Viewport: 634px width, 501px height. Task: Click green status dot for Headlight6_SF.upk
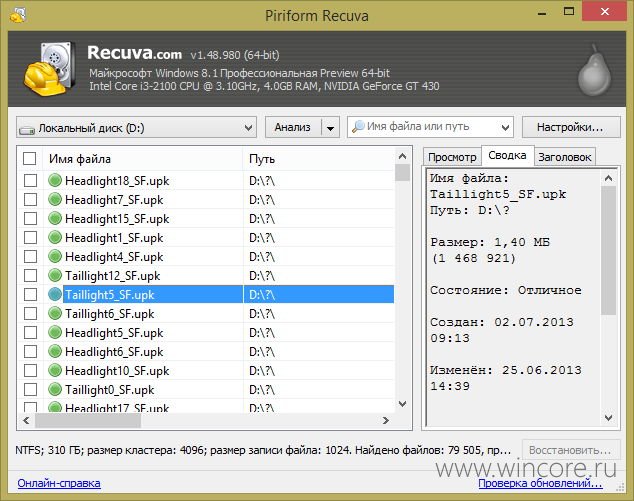(55, 351)
